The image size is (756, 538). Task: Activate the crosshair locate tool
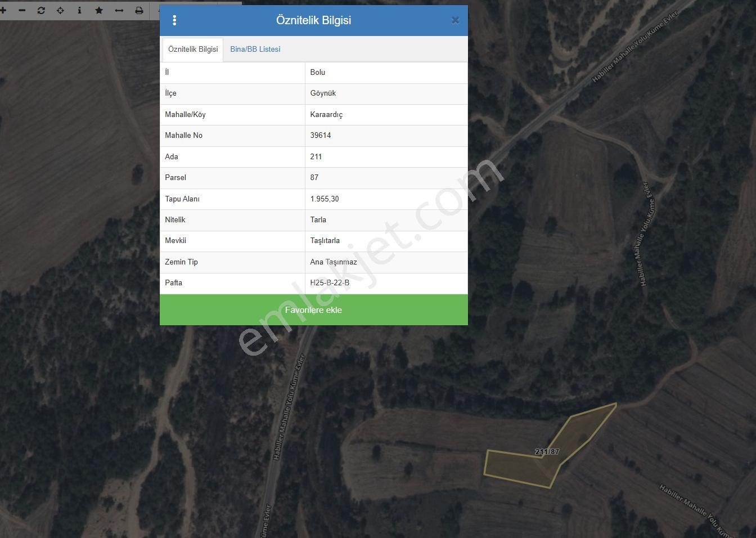(60, 10)
